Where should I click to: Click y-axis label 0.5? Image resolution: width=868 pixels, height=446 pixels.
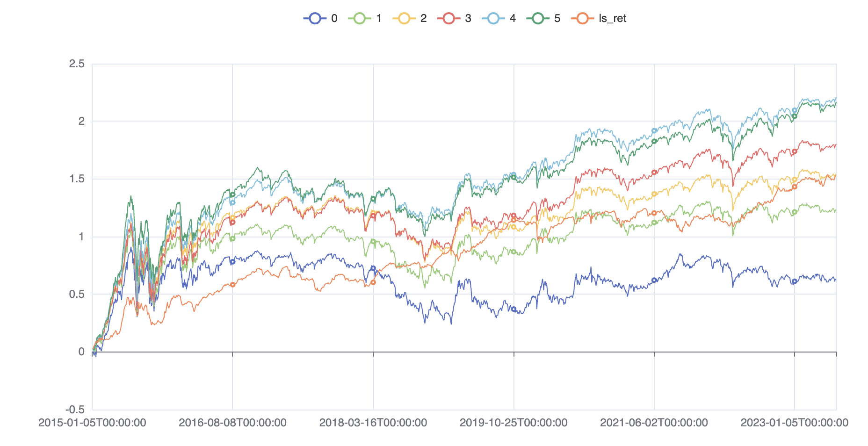(77, 294)
